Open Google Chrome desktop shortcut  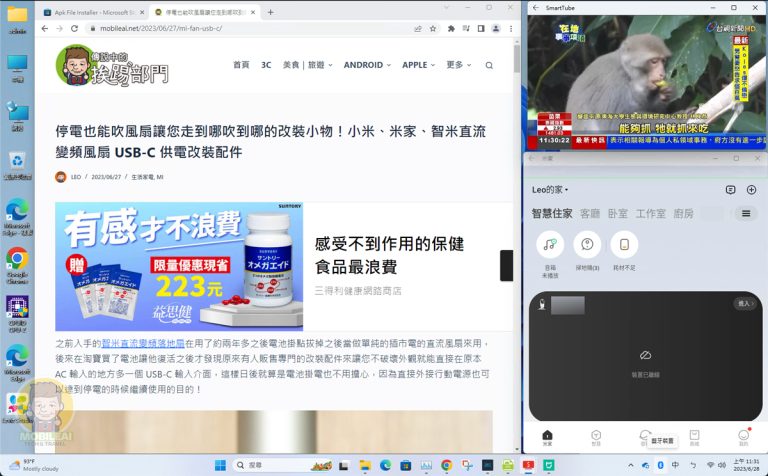[18, 265]
